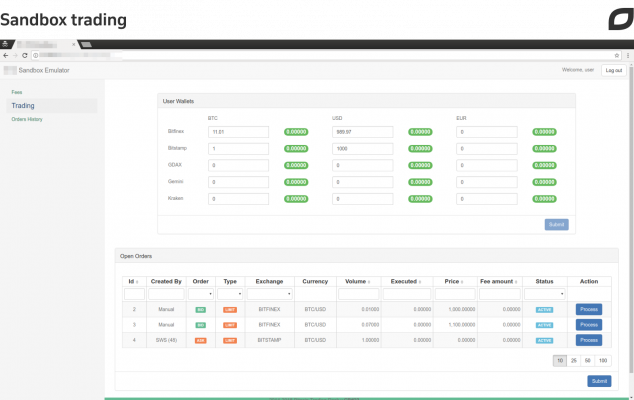Open the Exchange filter dropdown

tap(269, 294)
